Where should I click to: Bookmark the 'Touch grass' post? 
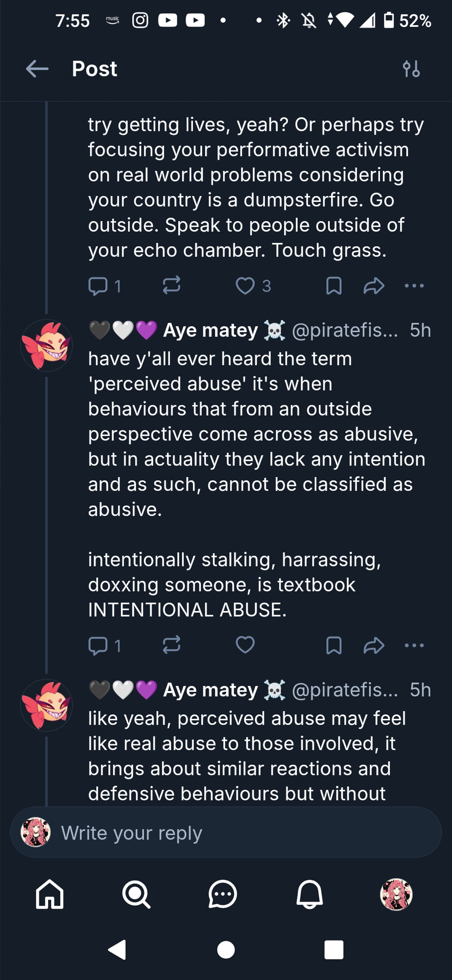[333, 286]
